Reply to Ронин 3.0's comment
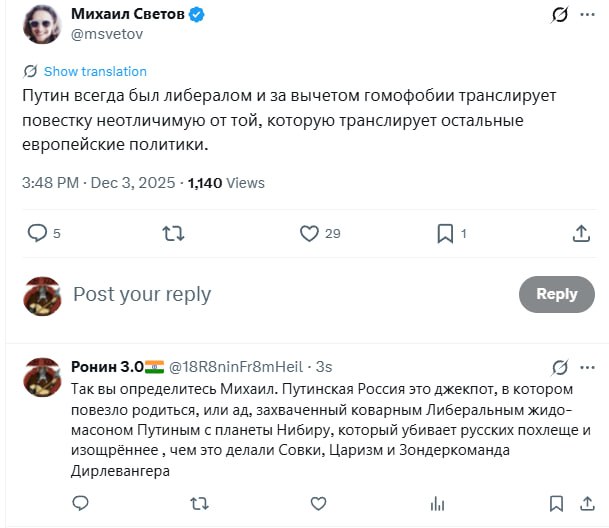 (x=80, y=502)
